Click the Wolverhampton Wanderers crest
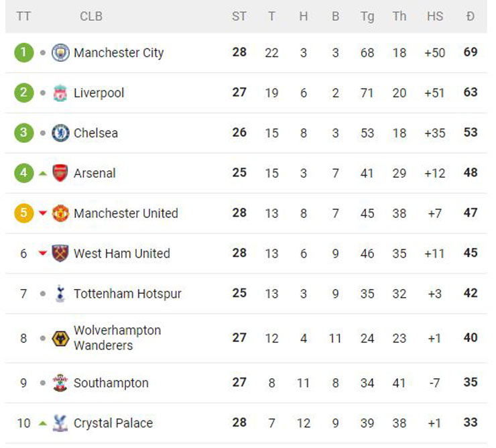This screenshot has height=448, width=496. tap(60, 339)
